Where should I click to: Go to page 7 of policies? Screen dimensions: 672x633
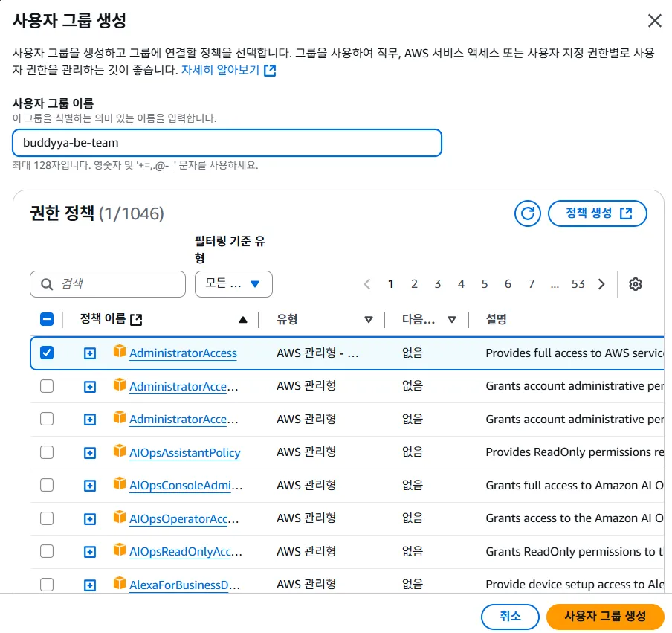click(x=532, y=284)
